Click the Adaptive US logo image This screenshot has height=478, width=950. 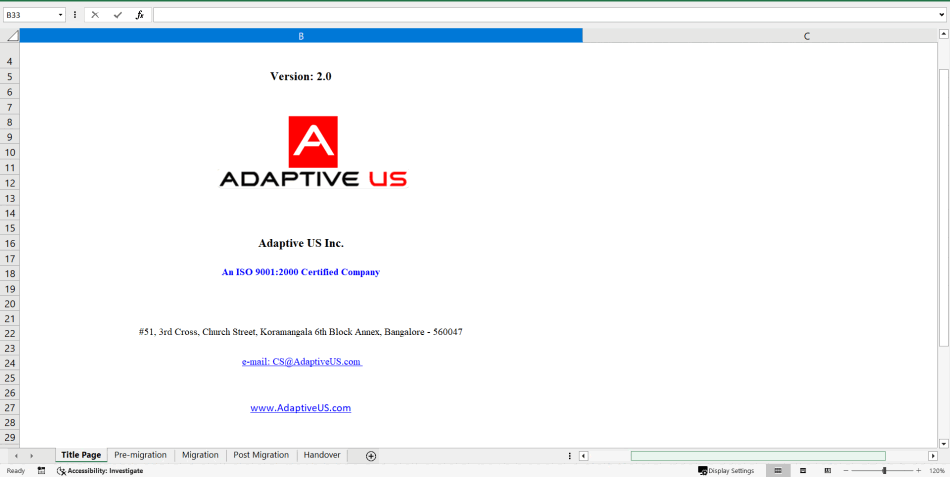point(313,152)
